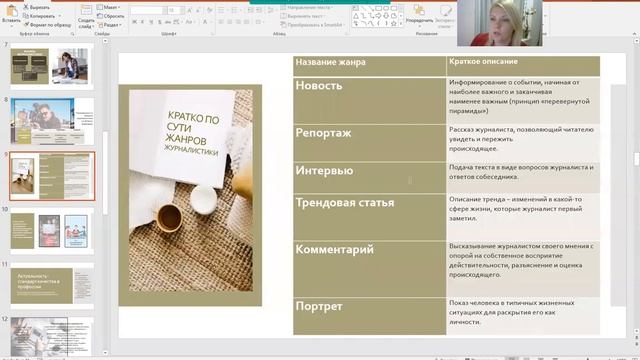Open Направление текста dropdown
This screenshot has height=360, width=640.
coord(307,7)
